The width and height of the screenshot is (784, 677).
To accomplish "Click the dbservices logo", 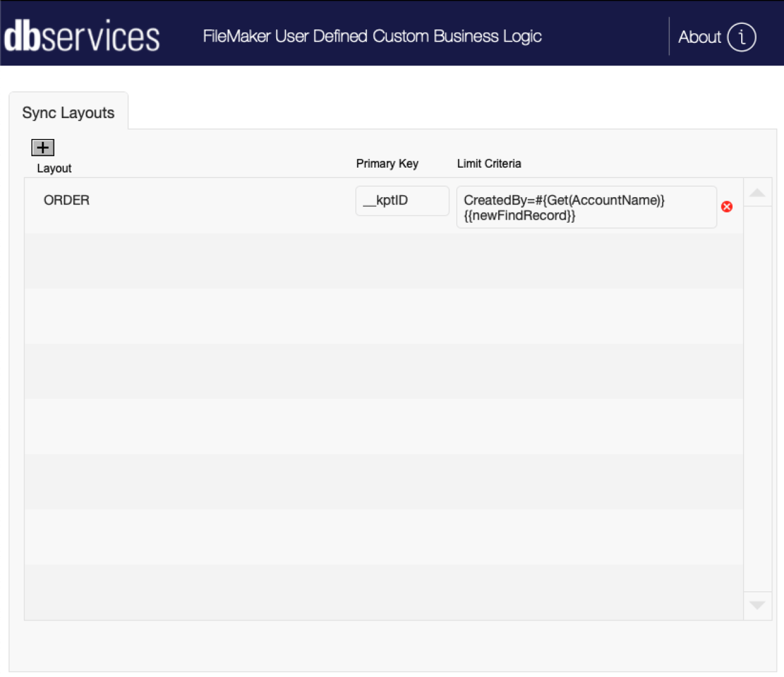I will point(81,36).
